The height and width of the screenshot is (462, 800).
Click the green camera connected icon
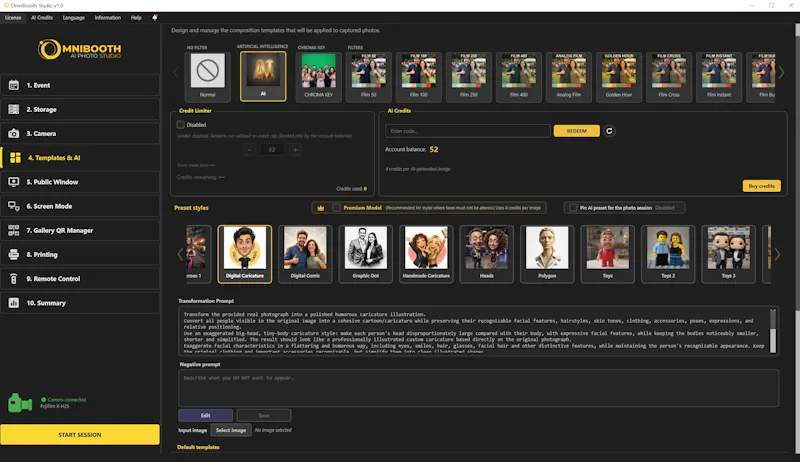pyautogui.click(x=20, y=403)
